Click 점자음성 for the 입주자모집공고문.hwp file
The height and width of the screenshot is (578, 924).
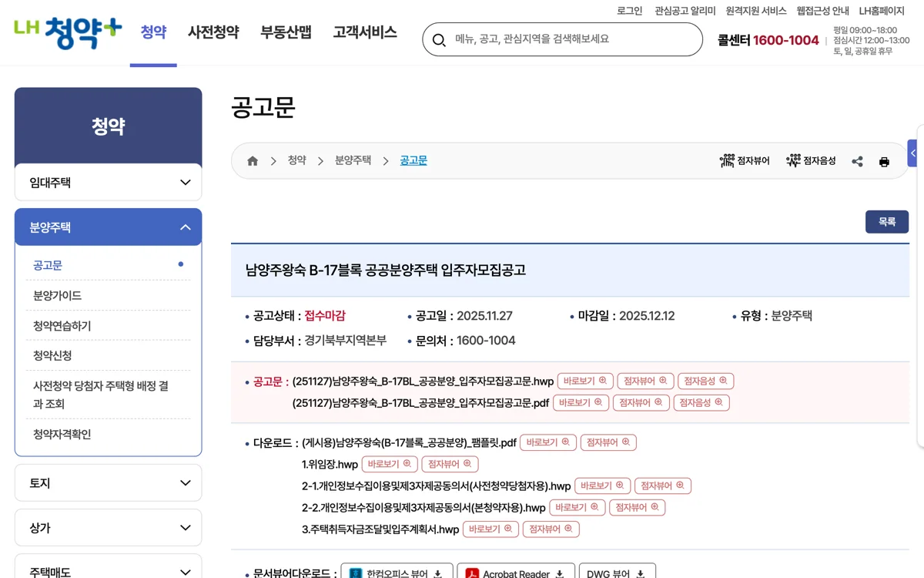pos(706,381)
